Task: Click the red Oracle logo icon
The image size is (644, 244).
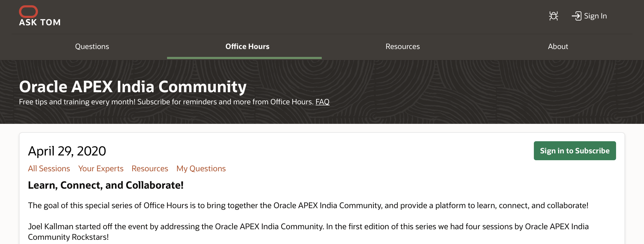Action: (28, 11)
